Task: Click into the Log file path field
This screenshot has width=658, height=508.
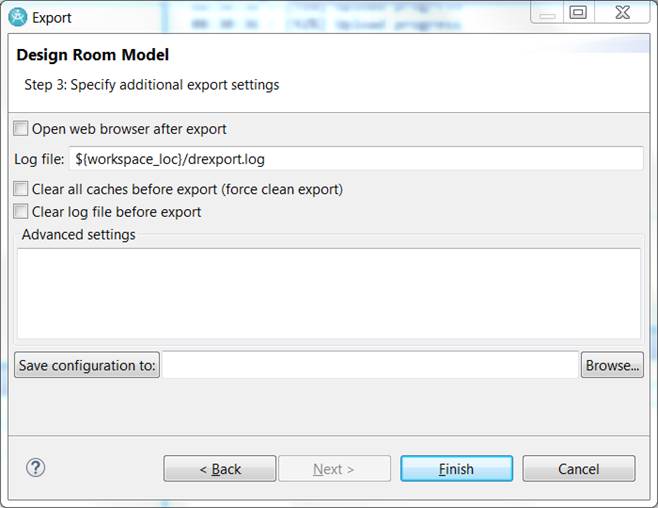Action: (x=355, y=159)
